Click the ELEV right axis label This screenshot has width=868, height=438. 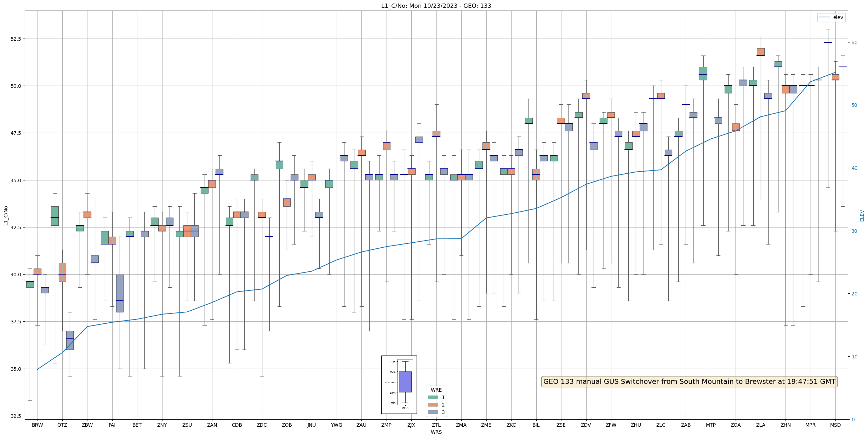point(862,215)
